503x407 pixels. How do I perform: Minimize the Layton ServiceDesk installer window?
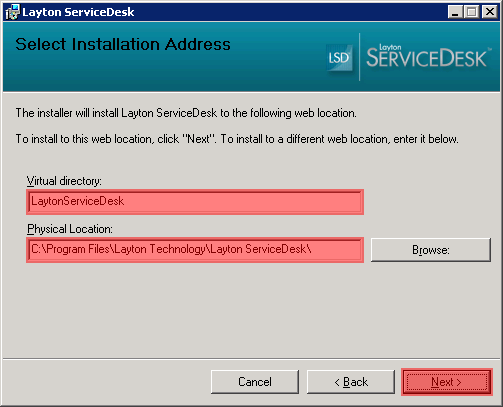pos(455,12)
